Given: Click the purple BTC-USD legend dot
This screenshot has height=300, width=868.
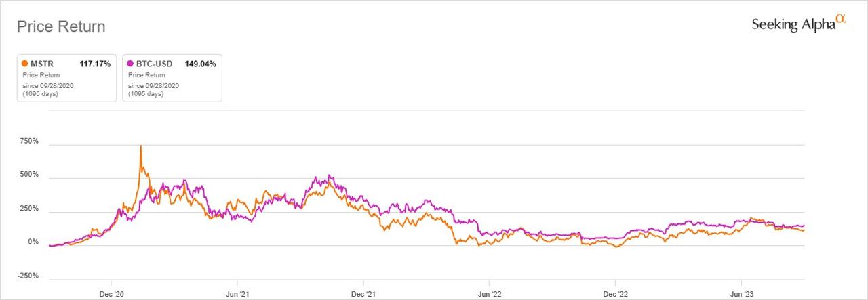Looking at the screenshot, I should [x=130, y=64].
